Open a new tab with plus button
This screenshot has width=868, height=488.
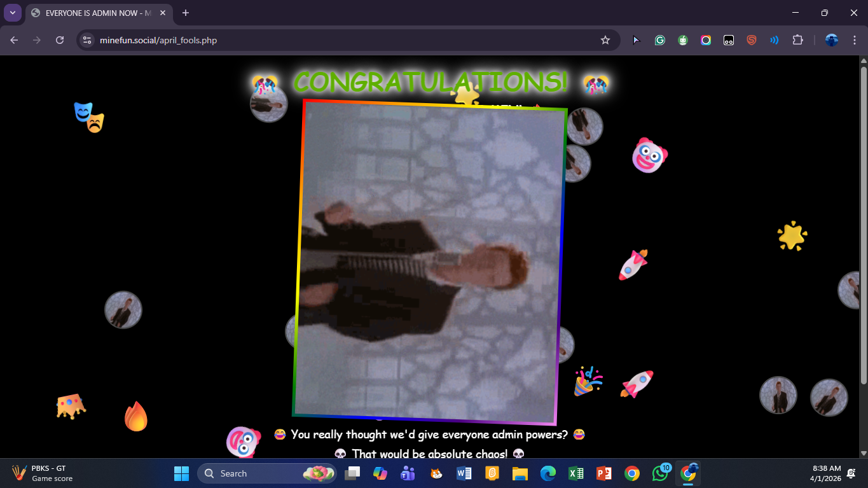[186, 13]
